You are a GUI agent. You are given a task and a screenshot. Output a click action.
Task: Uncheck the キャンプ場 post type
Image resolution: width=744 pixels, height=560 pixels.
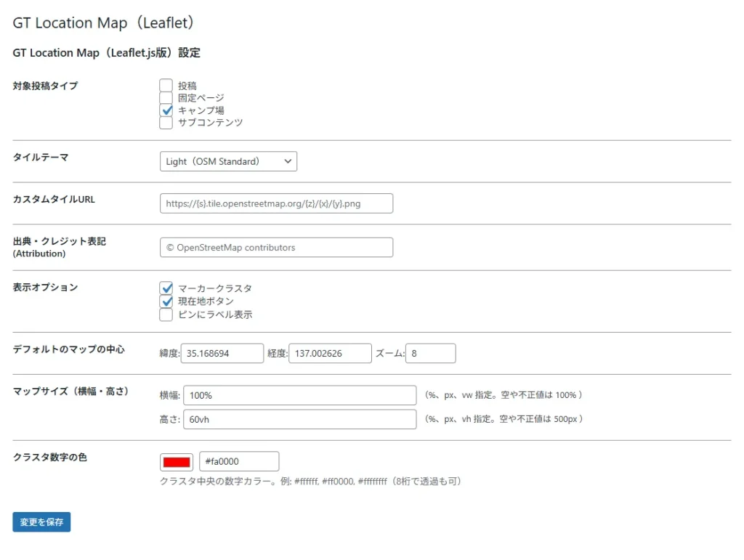166,110
